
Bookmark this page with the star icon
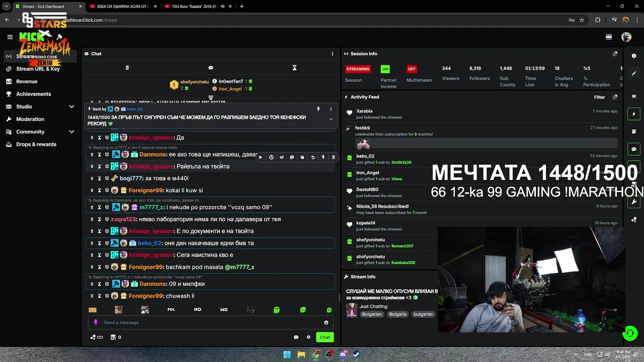[582, 20]
